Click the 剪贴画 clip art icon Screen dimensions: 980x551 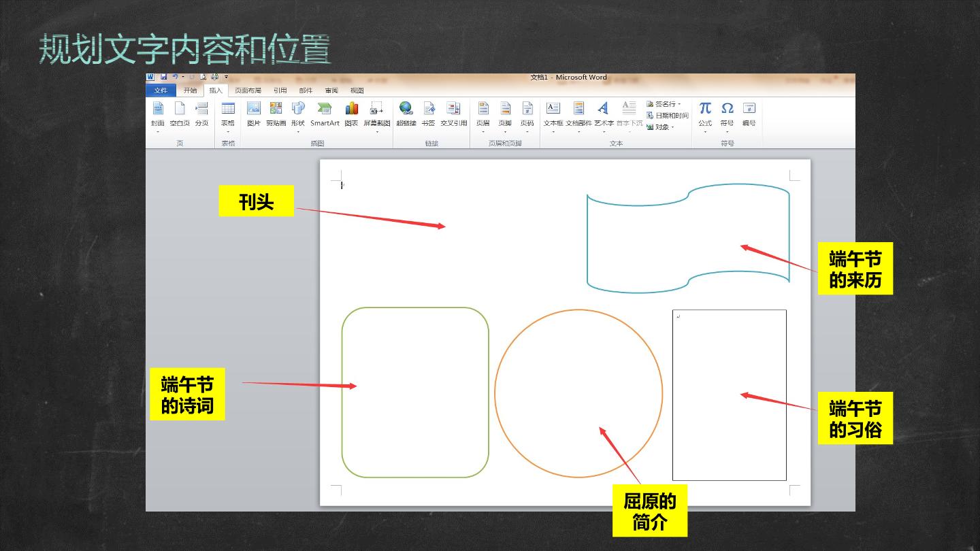point(276,114)
